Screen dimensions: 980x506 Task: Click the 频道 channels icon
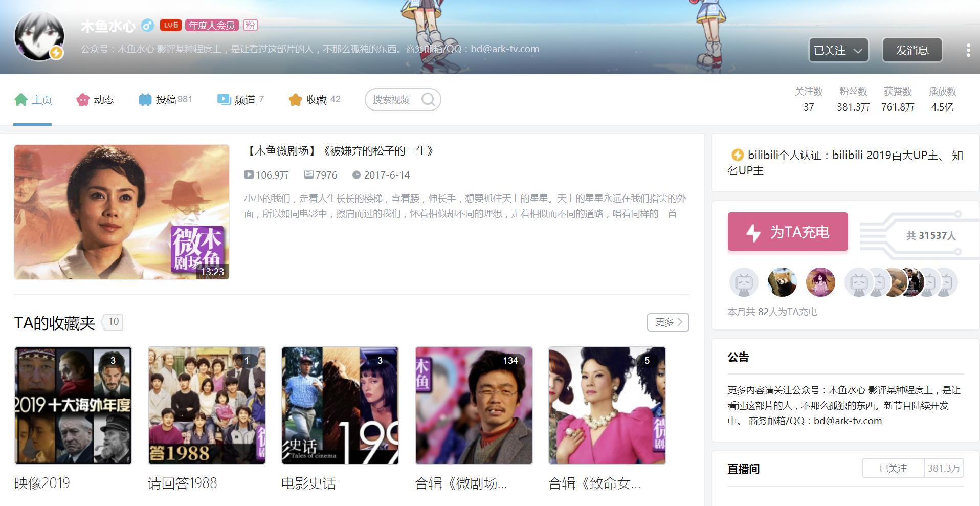tap(224, 99)
